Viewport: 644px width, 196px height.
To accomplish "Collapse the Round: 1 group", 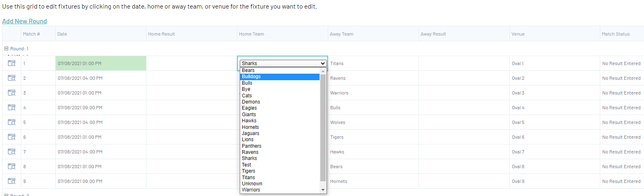I will 6,49.
